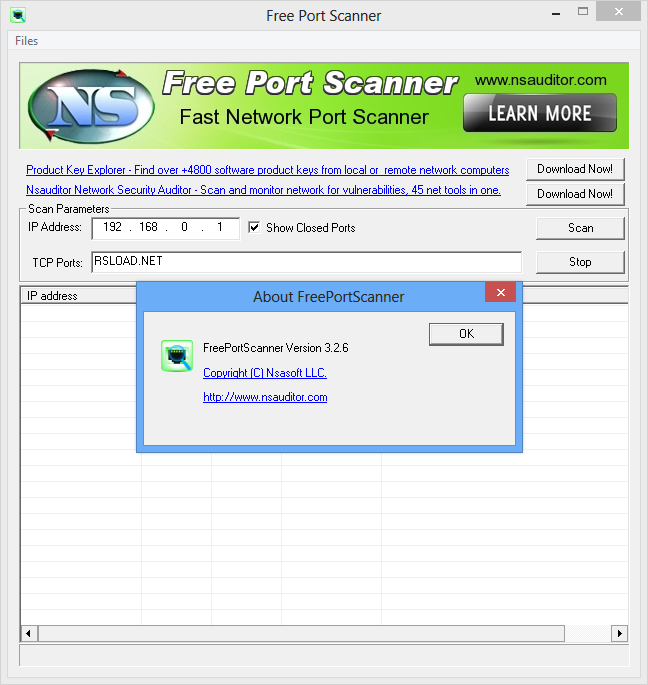Minimize the Free Port Scanner window
This screenshot has width=648, height=685.
(x=556, y=13)
